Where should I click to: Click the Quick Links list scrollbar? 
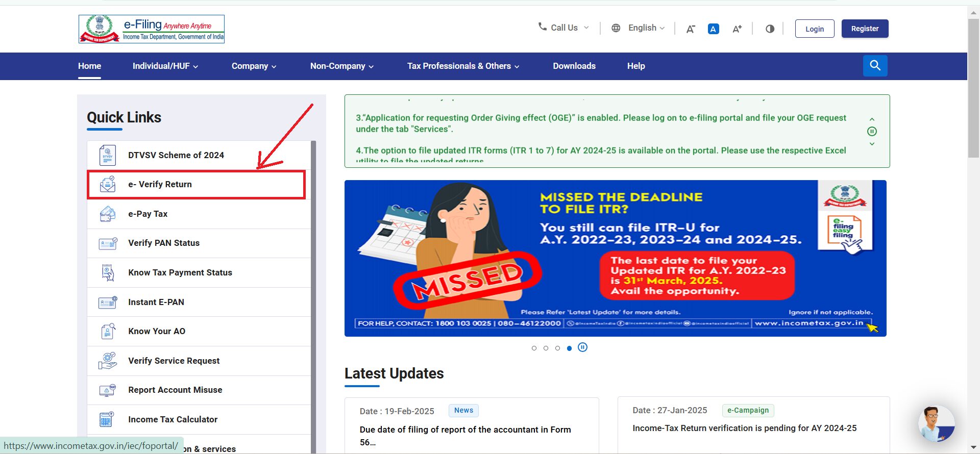[x=313, y=297]
